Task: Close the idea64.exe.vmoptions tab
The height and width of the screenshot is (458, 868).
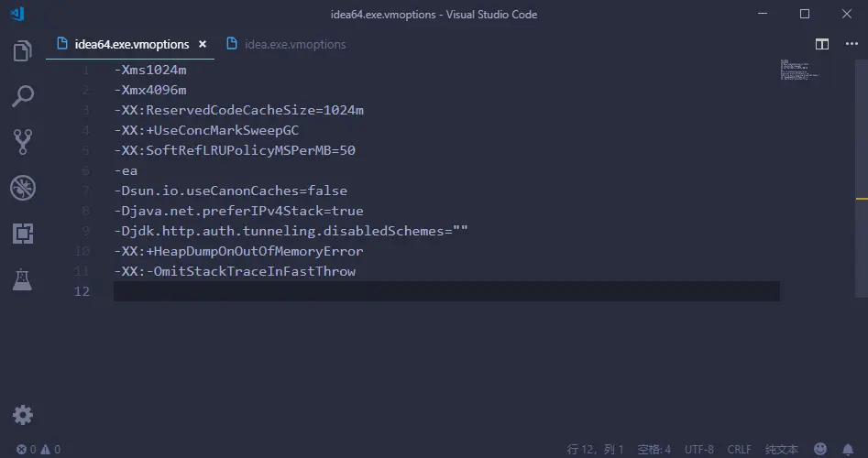Action: click(203, 44)
